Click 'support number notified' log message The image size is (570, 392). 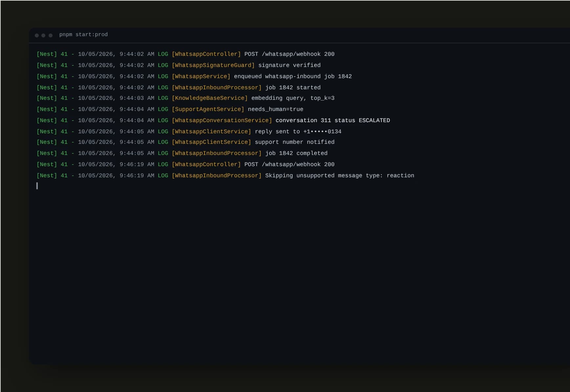coord(295,142)
